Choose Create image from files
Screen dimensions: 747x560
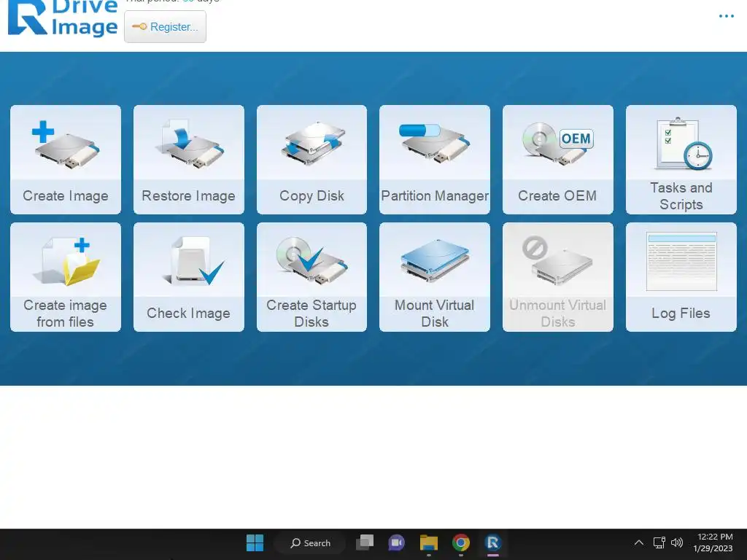coord(65,277)
